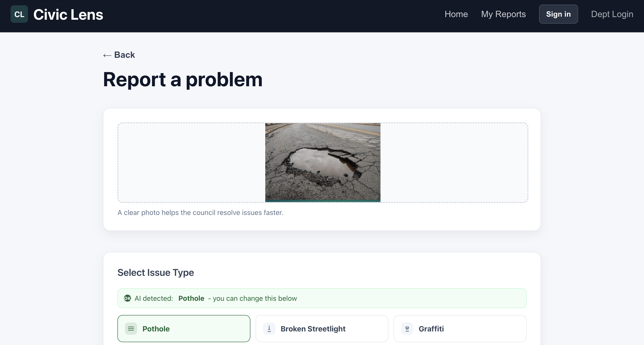Select Graffiti as the issue type

460,329
